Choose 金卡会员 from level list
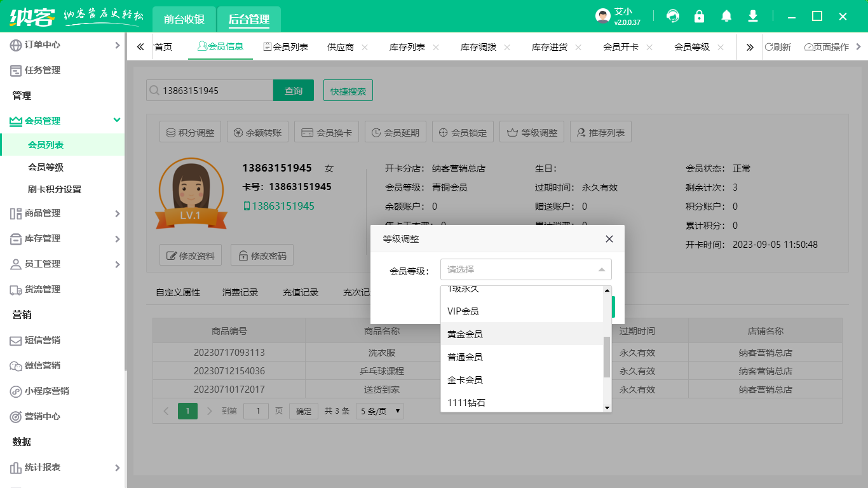Screen dimensions: 868x488 pyautogui.click(x=522, y=379)
